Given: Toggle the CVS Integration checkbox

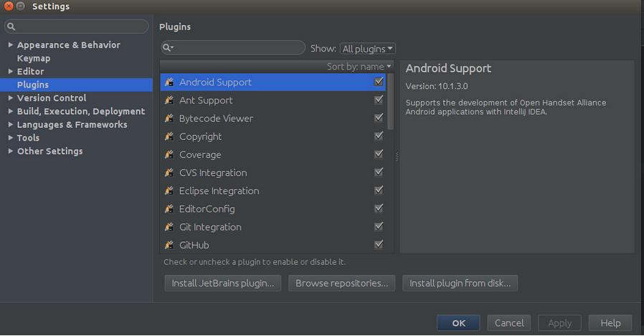Looking at the screenshot, I should 379,172.
